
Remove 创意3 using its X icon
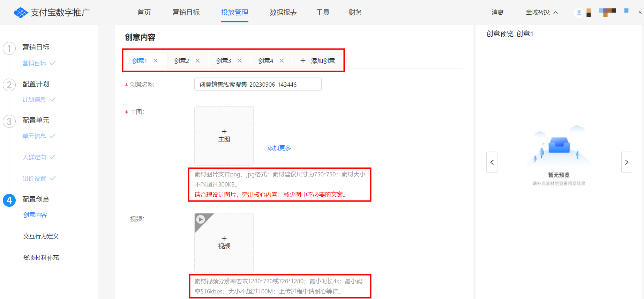tap(240, 61)
